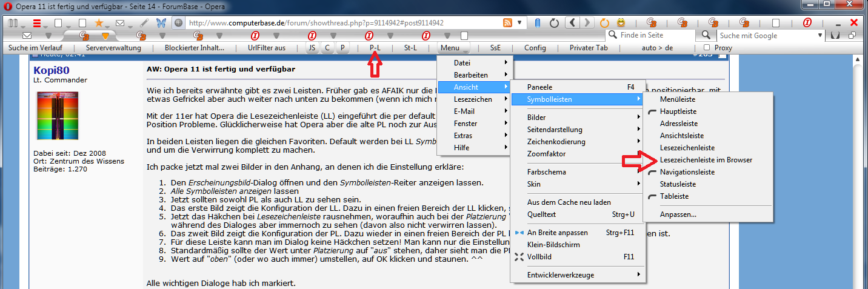This screenshot has height=289, width=868.
Task: Choose Anpassen... in Symbolleisten submenu
Action: [x=707, y=214]
